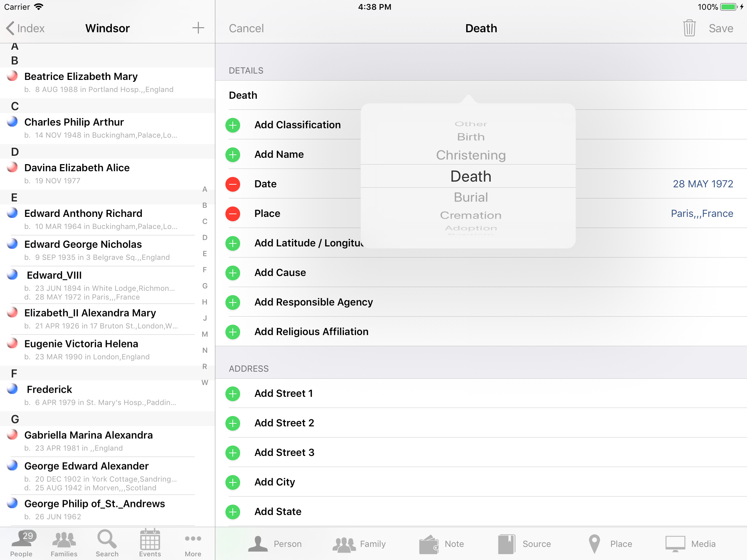
Task: Select Burial in event type picker
Action: coord(471,197)
